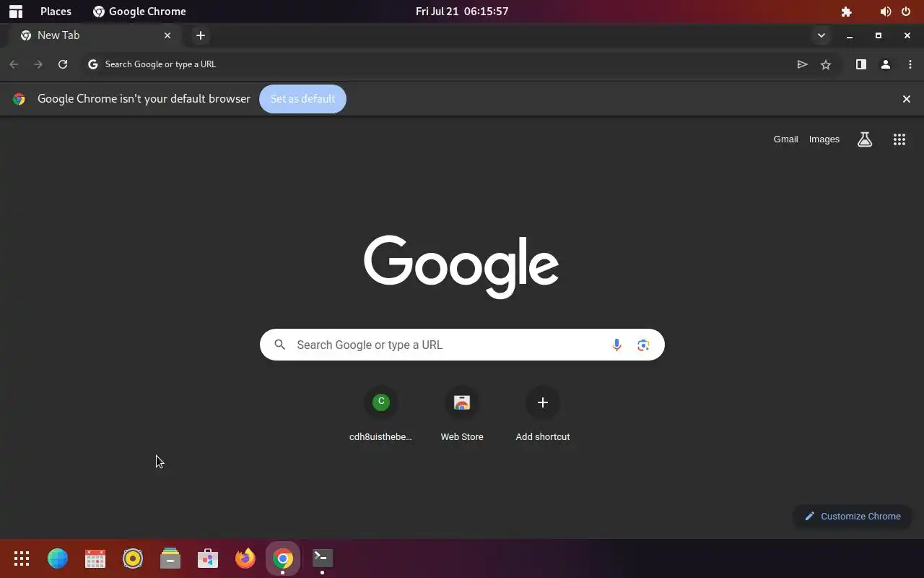Click Customize Chrome button

pos(853,517)
